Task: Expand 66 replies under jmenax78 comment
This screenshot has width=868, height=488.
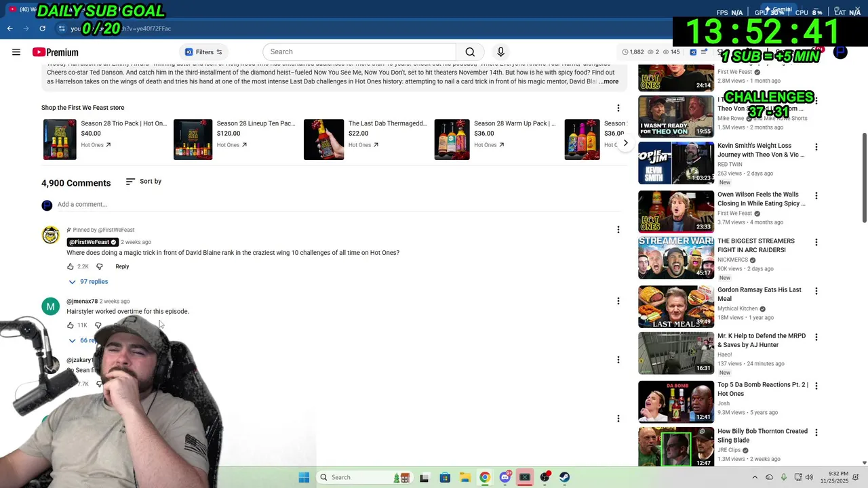Action: 84,340
